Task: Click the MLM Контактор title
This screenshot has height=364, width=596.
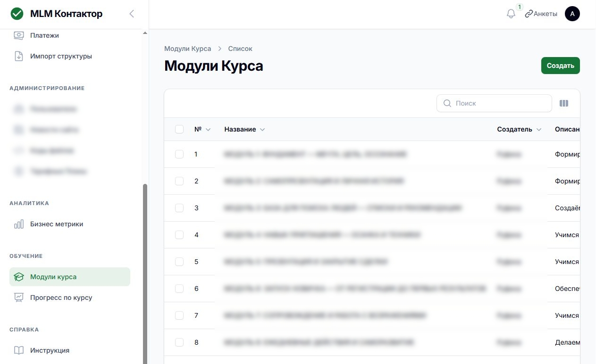Action: tap(66, 14)
